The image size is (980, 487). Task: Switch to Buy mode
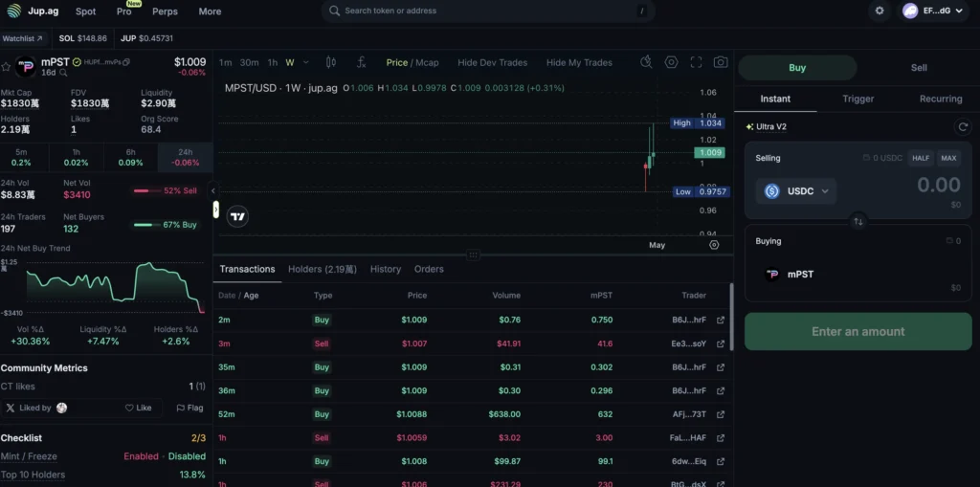tap(797, 68)
